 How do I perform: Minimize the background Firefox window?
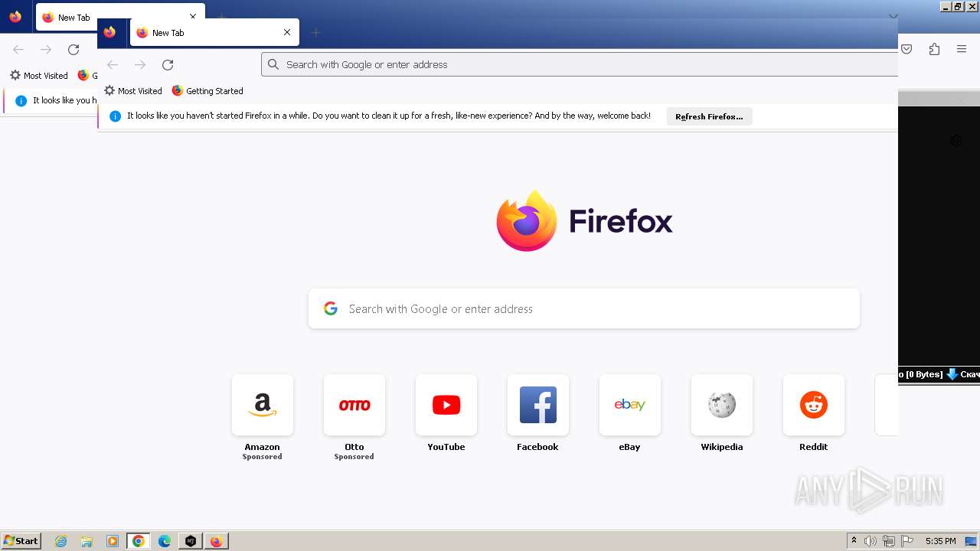[946, 7]
